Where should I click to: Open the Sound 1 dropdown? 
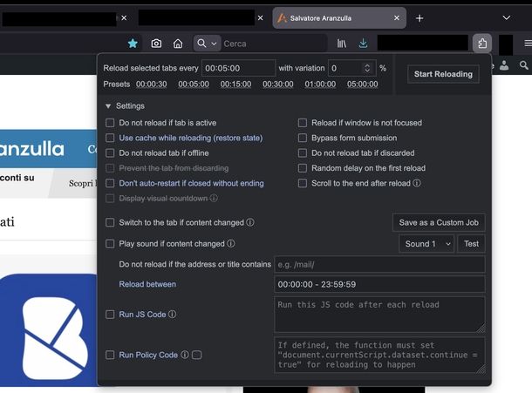426,244
